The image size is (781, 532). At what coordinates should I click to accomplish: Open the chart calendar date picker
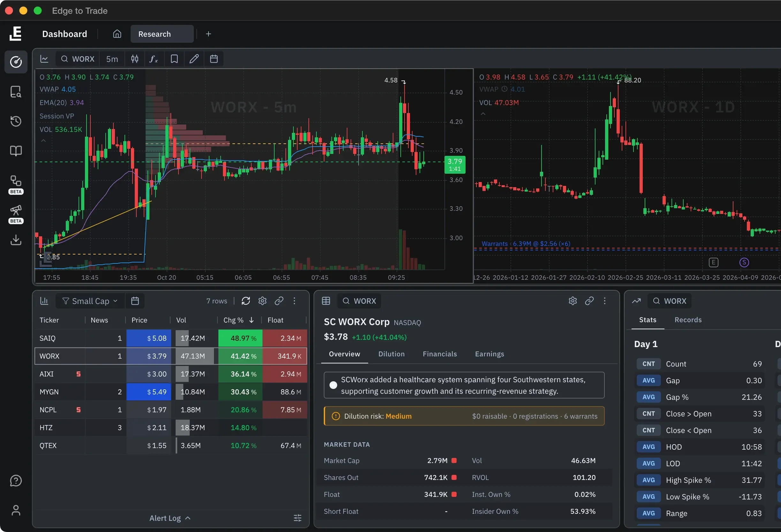(x=214, y=59)
